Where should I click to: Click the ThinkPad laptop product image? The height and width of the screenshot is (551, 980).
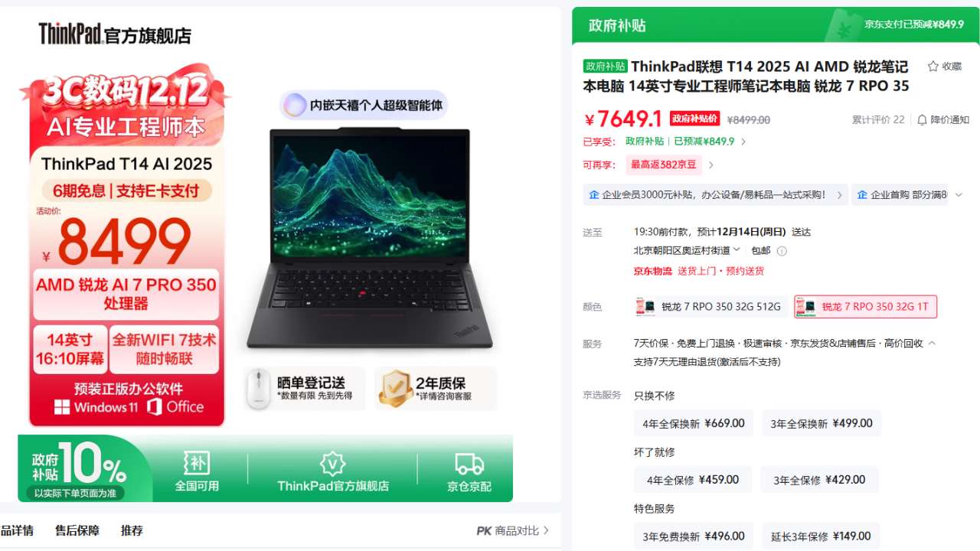371,238
